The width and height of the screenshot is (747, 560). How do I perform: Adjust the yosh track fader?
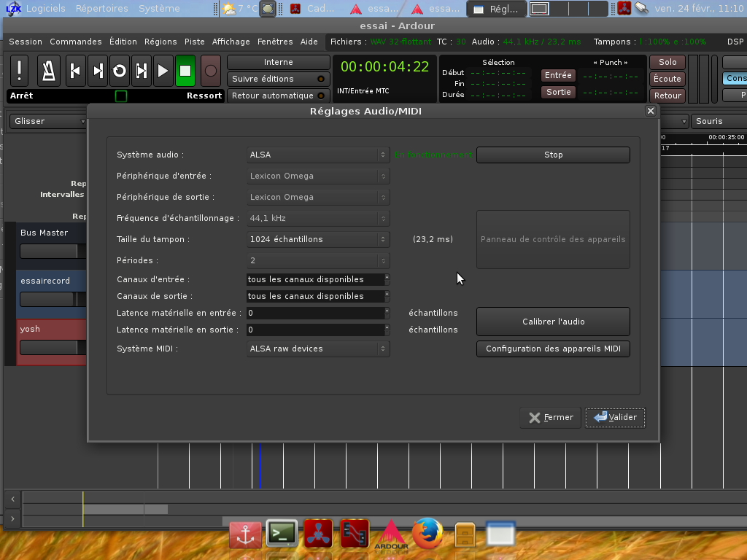pyautogui.click(x=53, y=348)
